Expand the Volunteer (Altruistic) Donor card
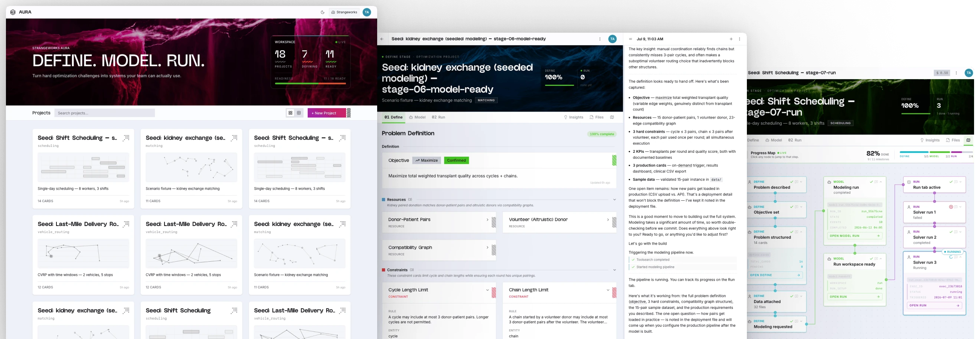980x339 pixels. pos(608,220)
